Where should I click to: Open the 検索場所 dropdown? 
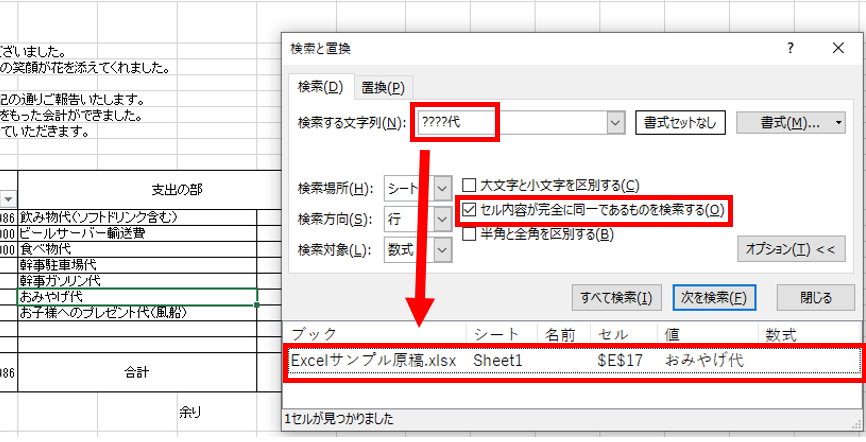coord(444,188)
